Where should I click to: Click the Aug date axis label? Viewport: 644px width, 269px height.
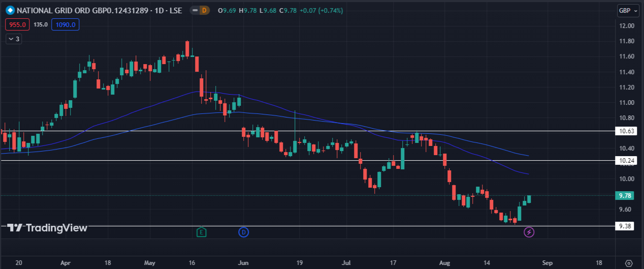coord(444,263)
